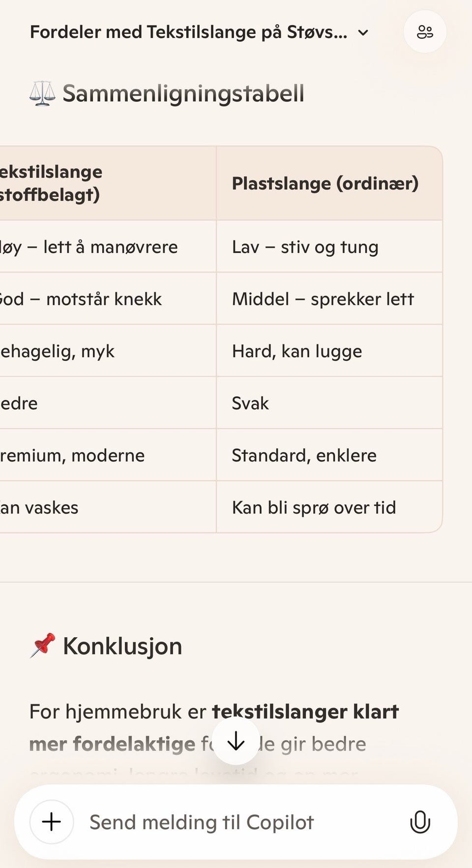This screenshot has width=472, height=868.
Task: Select the 'Middel – sprekker lett' cell
Action: pyautogui.click(x=323, y=299)
